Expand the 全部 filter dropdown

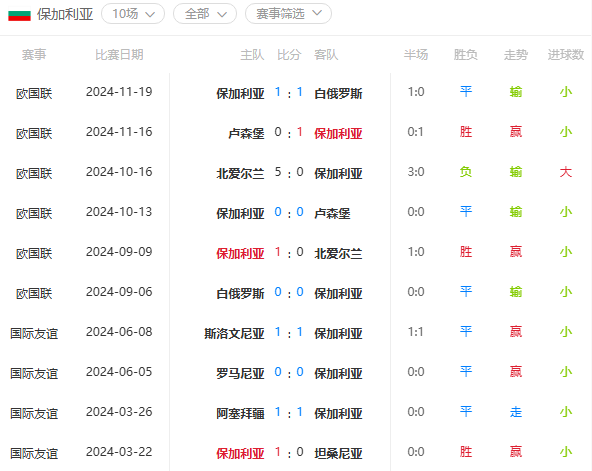click(x=205, y=14)
